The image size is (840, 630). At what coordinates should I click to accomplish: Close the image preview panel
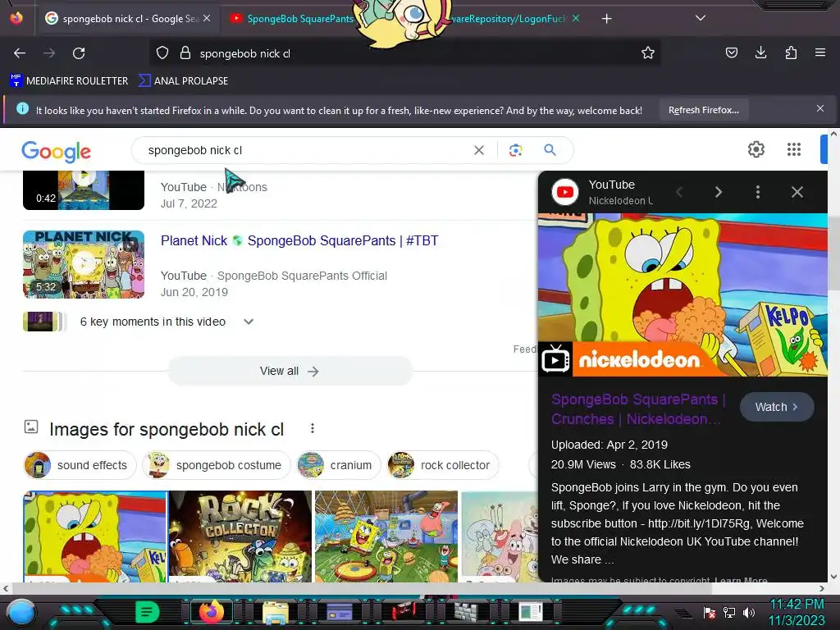click(797, 192)
